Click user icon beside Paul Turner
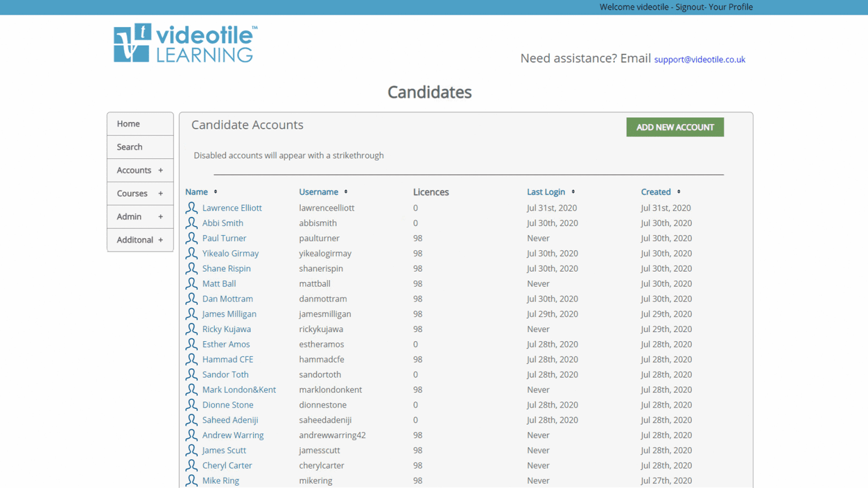 (192, 238)
